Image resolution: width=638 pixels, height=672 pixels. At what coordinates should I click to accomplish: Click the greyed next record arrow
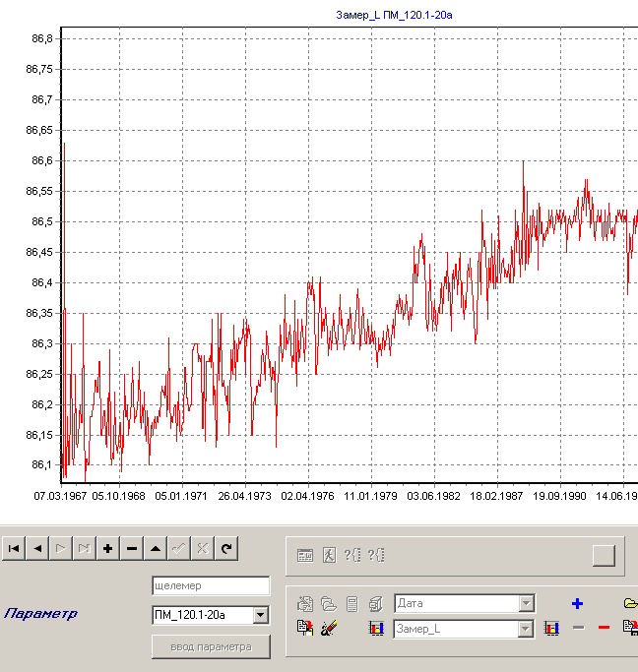(61, 548)
